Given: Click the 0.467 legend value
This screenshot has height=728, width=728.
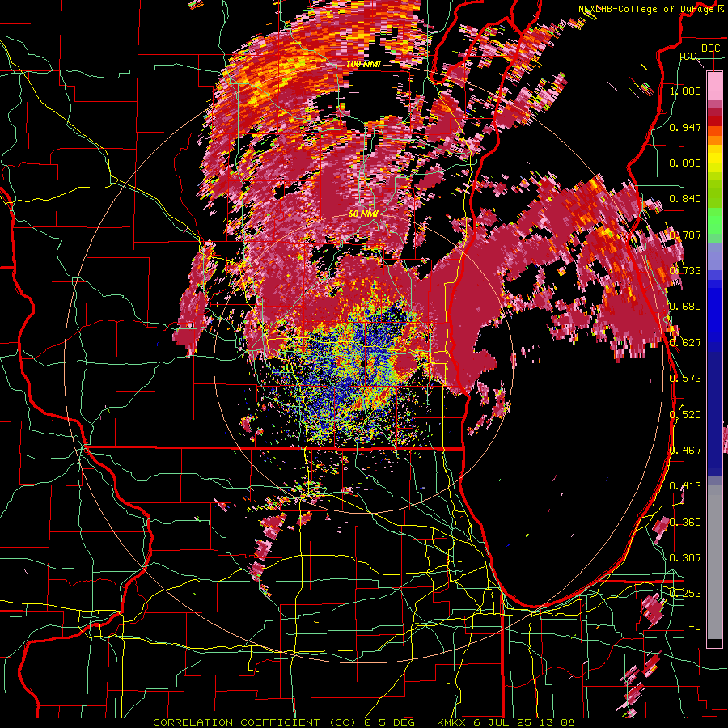Looking at the screenshot, I should [685, 451].
